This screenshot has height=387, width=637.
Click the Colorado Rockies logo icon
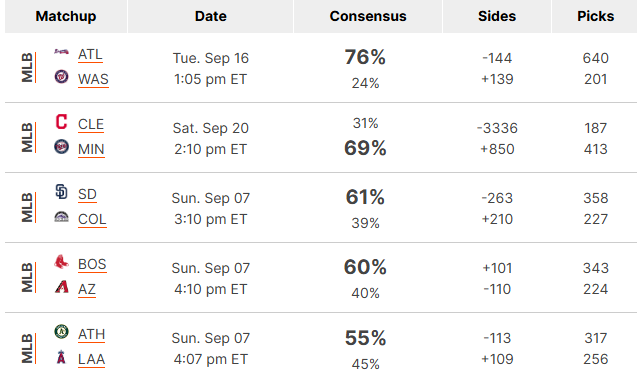coord(61,217)
